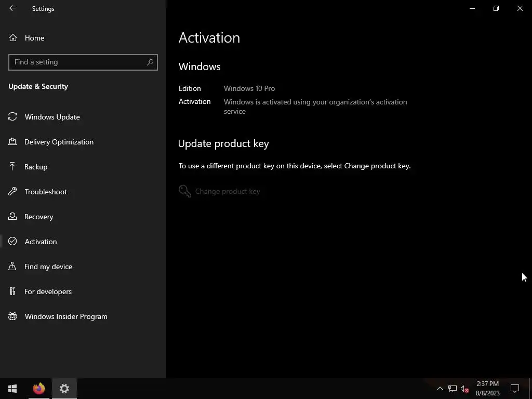Image resolution: width=532 pixels, height=399 pixels.
Task: Click the Recovery icon in sidebar
Action: pyautogui.click(x=12, y=216)
